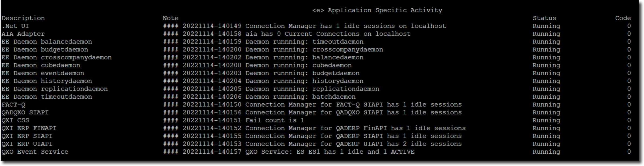Viewport: 644px width, 166px height.
Task: Click the Note column header
Action: click(170, 18)
